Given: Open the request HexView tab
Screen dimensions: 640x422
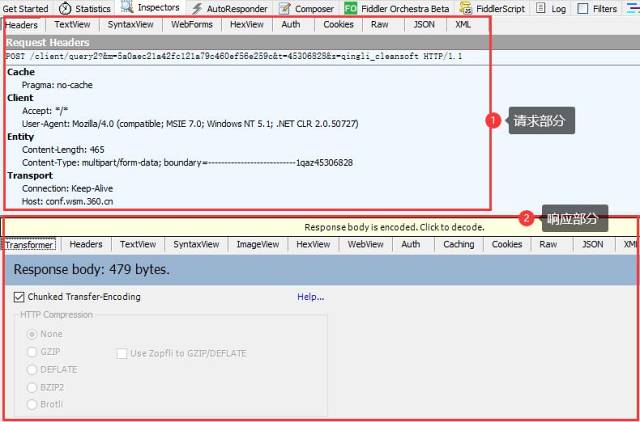Looking at the screenshot, I should (x=247, y=24).
